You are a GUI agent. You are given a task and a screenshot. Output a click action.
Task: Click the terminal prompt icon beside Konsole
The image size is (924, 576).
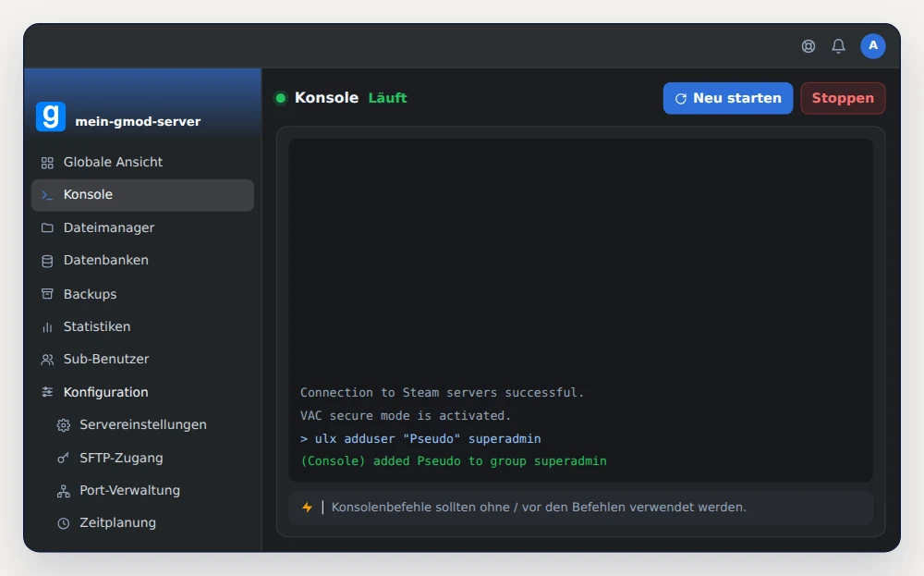click(x=47, y=195)
